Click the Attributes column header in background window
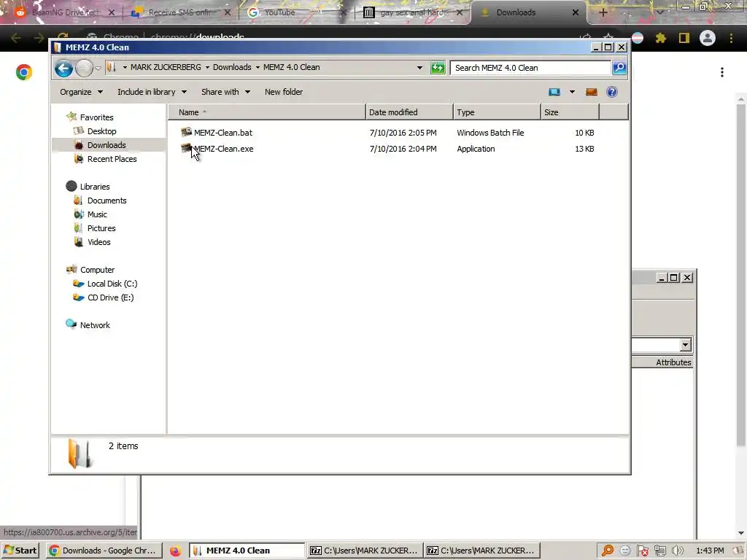Viewport: 747px width, 560px height. (673, 362)
